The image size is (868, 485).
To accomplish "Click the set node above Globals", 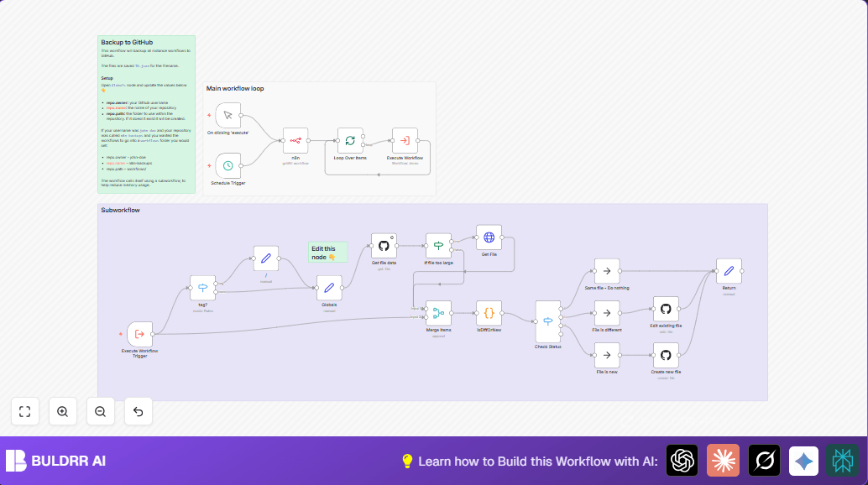I will click(x=266, y=258).
